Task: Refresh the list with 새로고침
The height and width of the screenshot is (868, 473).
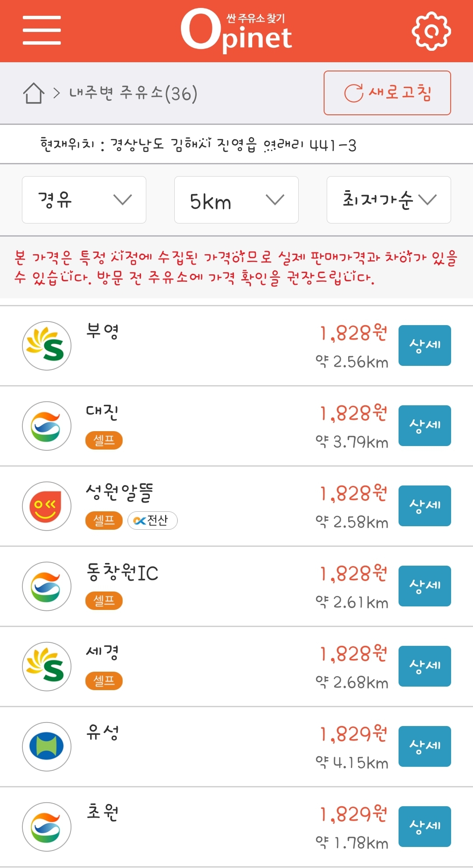Action: pyautogui.click(x=387, y=93)
